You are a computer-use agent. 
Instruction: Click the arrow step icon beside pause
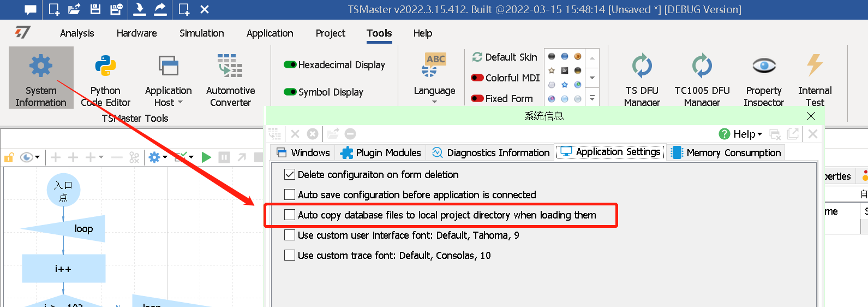tap(242, 157)
